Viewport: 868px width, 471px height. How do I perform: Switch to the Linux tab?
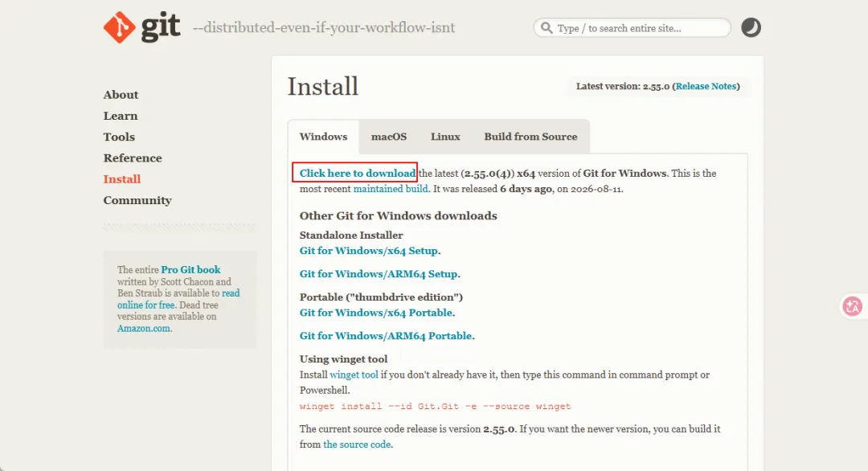(445, 137)
